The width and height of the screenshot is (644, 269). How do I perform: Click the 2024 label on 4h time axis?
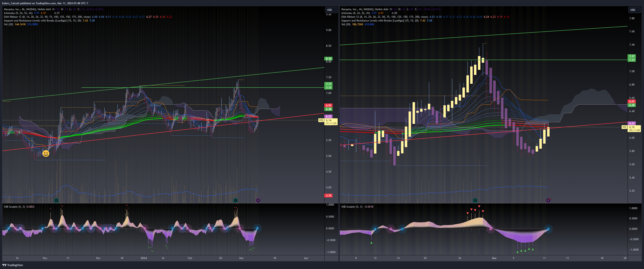[x=144, y=258]
